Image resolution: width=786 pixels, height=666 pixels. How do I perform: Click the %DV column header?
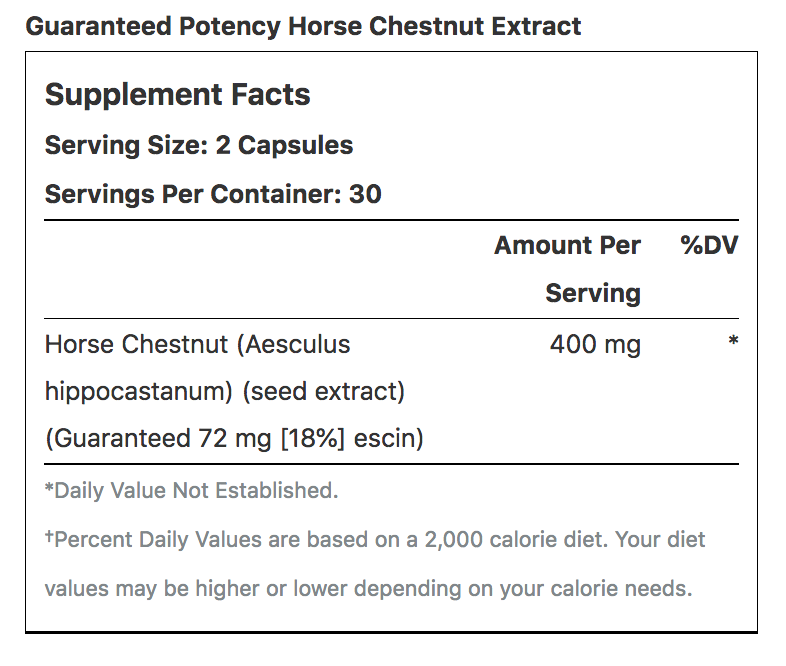click(709, 245)
